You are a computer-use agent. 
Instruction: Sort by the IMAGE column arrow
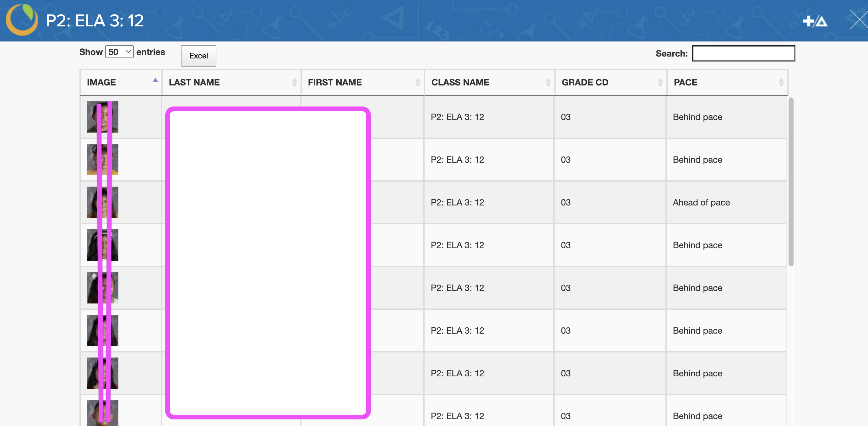[x=155, y=80]
